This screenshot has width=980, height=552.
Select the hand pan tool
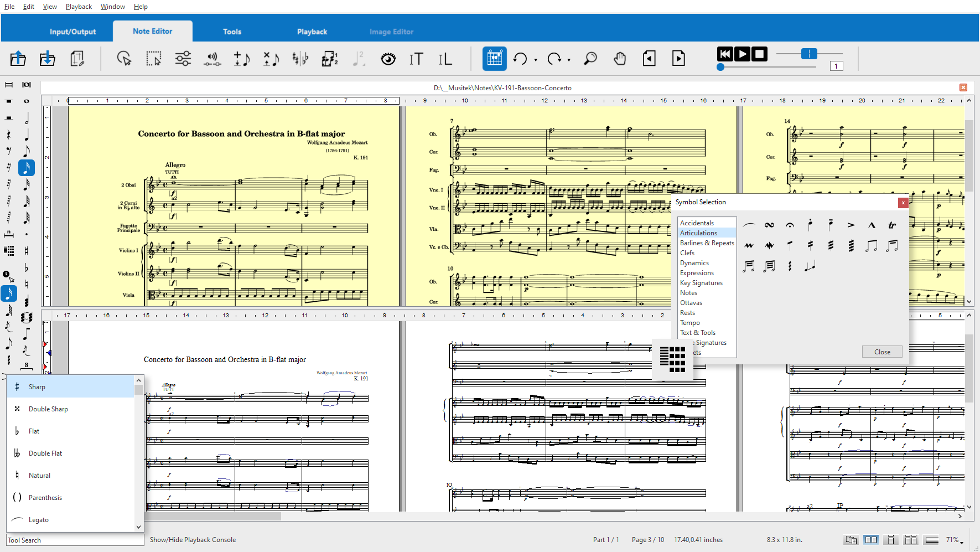coord(620,58)
